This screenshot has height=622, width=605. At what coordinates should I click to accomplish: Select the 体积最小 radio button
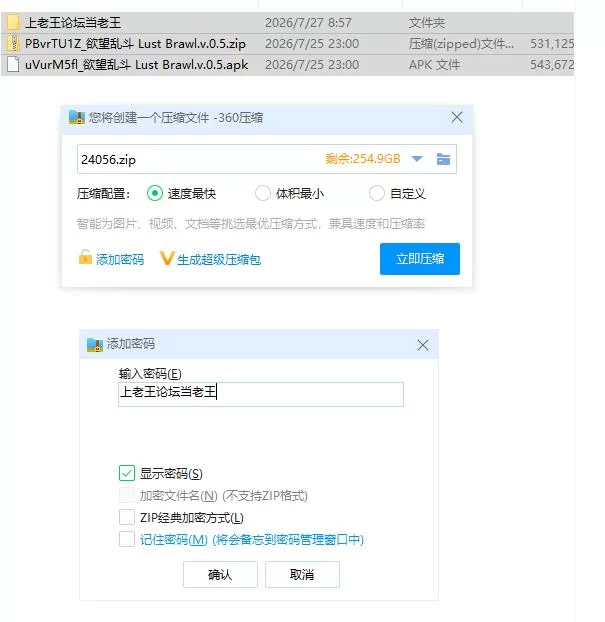click(262, 194)
